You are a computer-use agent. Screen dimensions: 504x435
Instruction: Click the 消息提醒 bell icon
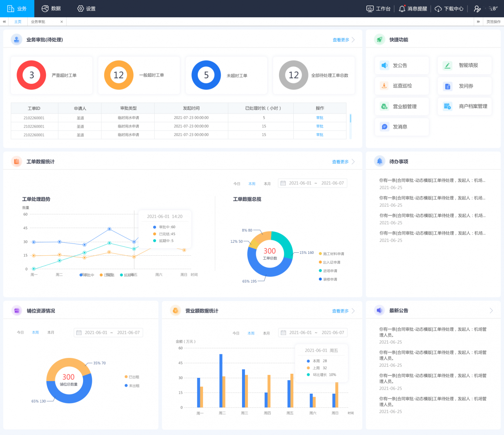point(402,8)
